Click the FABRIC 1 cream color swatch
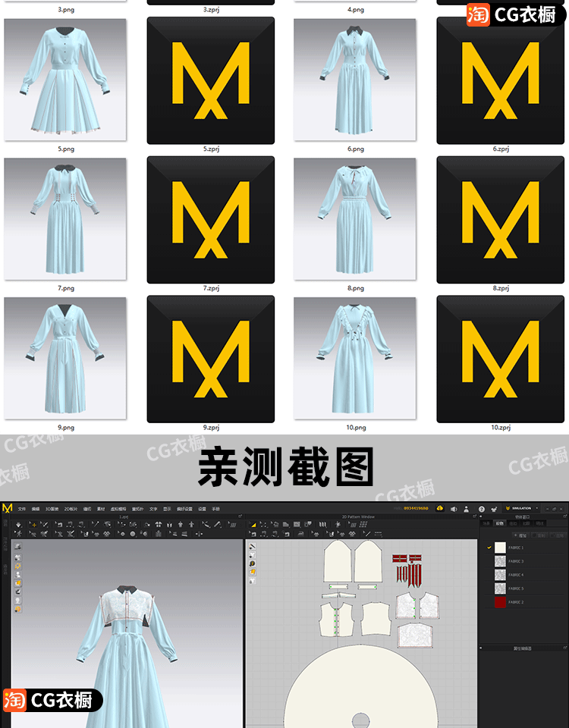The height and width of the screenshot is (728, 569). pyautogui.click(x=500, y=548)
